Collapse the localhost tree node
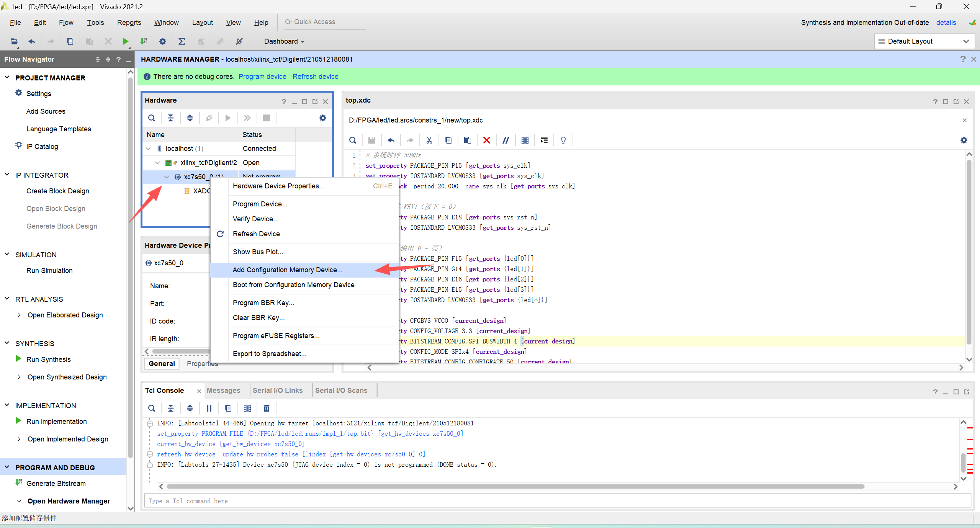The image size is (980, 528). click(x=149, y=149)
